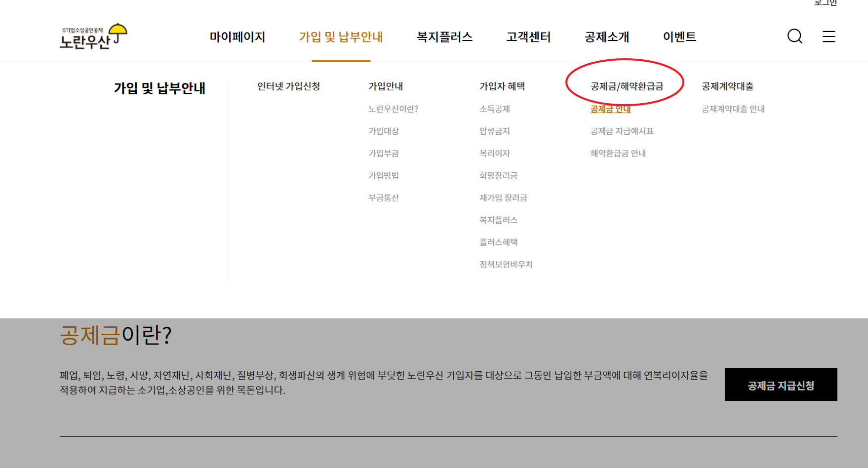The image size is (868, 468).
Task: Click the 공제금/해약환급금 heading
Action: [627, 86]
